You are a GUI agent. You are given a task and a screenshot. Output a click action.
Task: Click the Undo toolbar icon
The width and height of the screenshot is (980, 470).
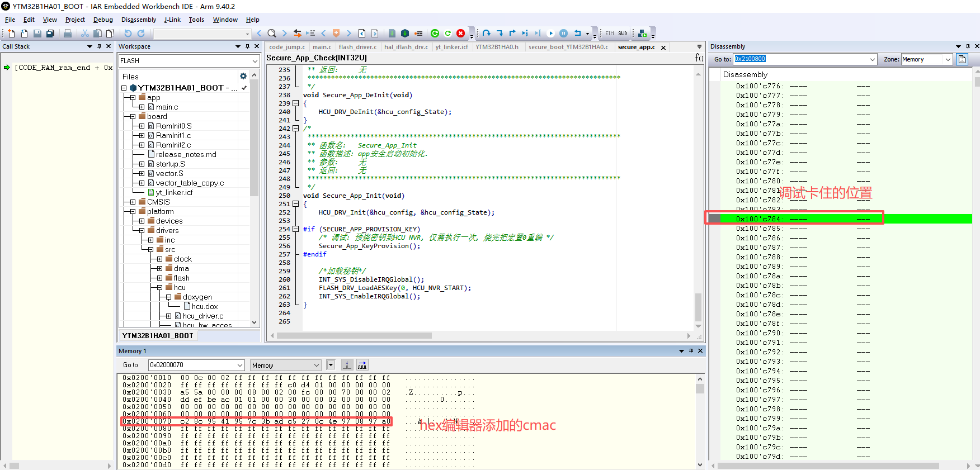coord(128,34)
